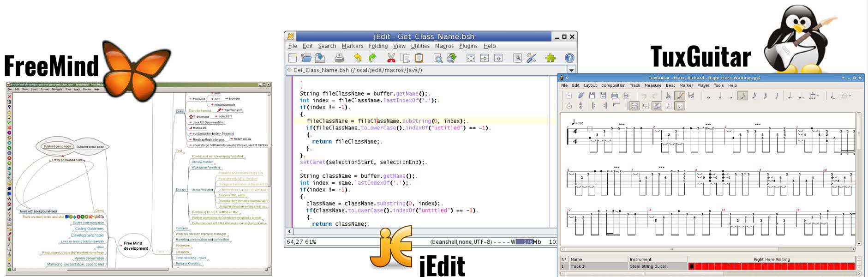This screenshot has width=868, height=277.
Task: Click the Print icon in jEdit toolbar
Action: pyautogui.click(x=339, y=58)
